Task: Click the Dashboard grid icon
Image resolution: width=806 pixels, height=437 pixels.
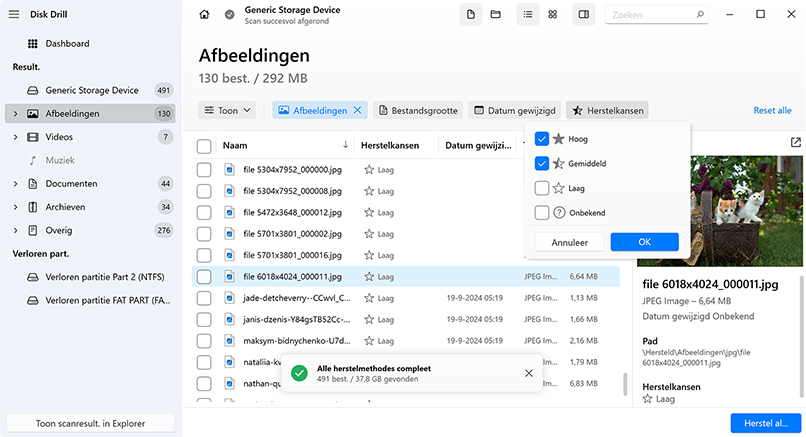Action: tap(32, 44)
